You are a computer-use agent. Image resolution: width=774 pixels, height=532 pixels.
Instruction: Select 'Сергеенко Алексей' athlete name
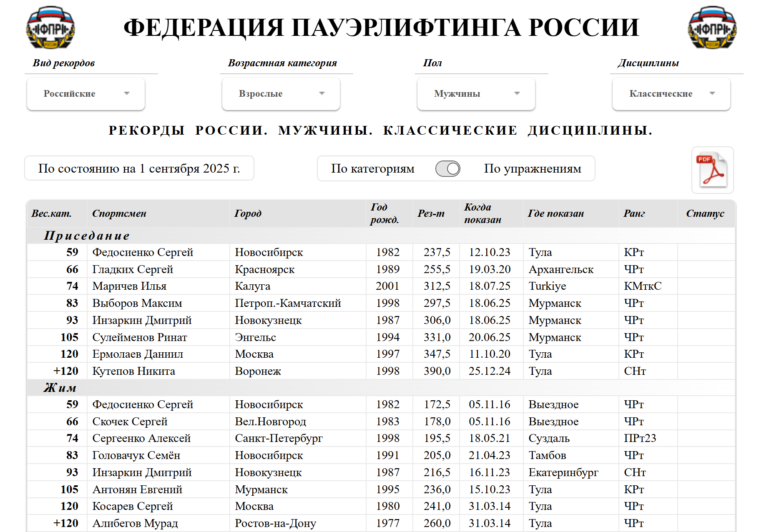[141, 438]
